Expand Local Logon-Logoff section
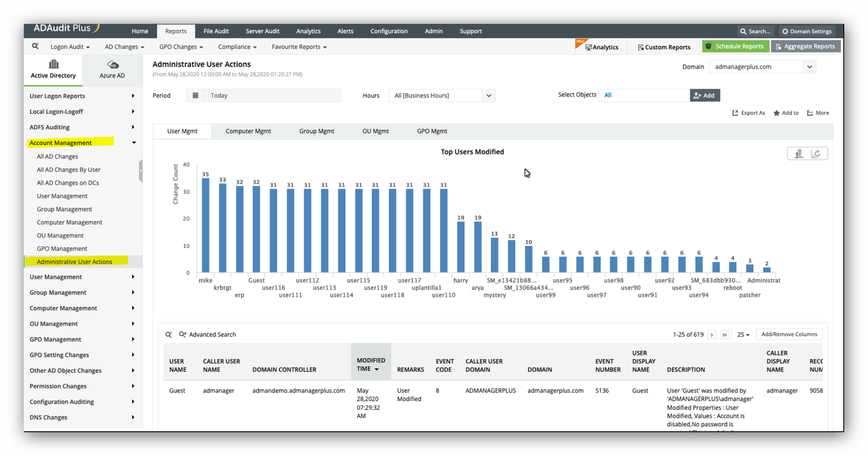 (x=82, y=112)
